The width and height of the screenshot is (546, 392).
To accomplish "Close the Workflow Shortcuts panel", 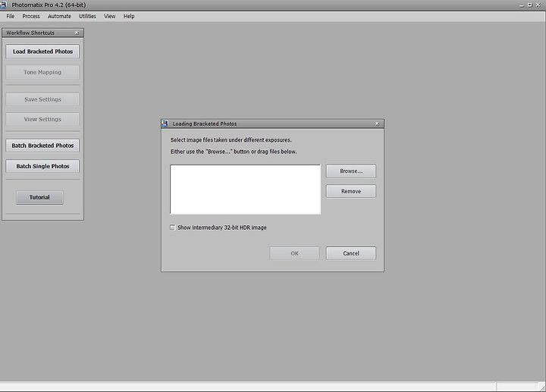I will pos(77,33).
